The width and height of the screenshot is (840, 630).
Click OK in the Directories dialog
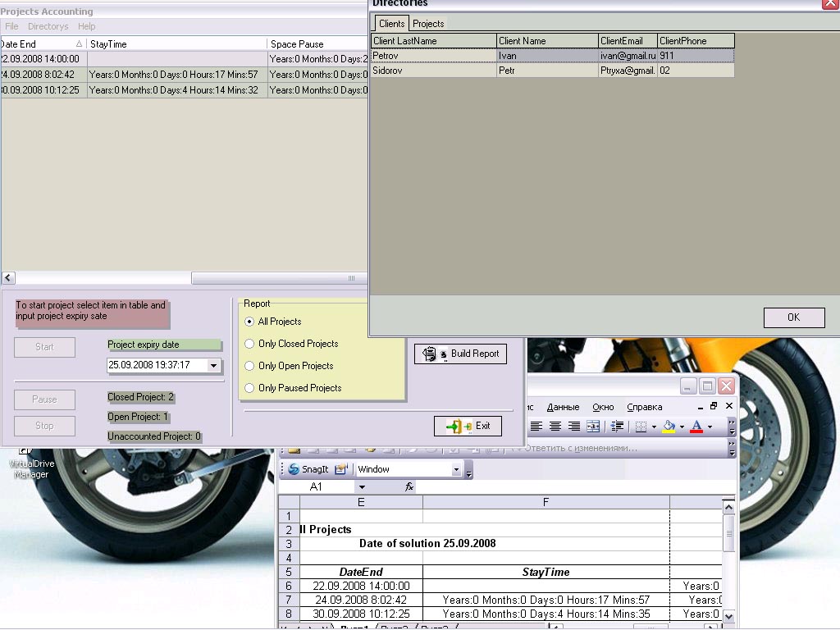[794, 317]
